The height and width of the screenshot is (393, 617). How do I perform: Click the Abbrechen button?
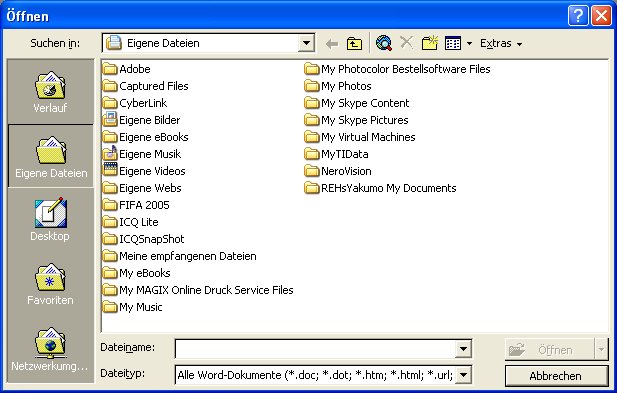pyautogui.click(x=556, y=376)
